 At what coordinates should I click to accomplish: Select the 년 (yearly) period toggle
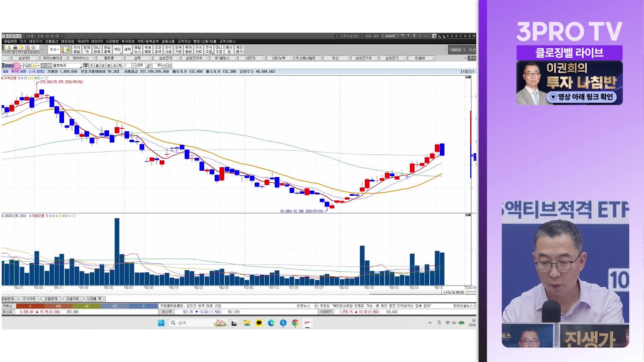point(103,65)
